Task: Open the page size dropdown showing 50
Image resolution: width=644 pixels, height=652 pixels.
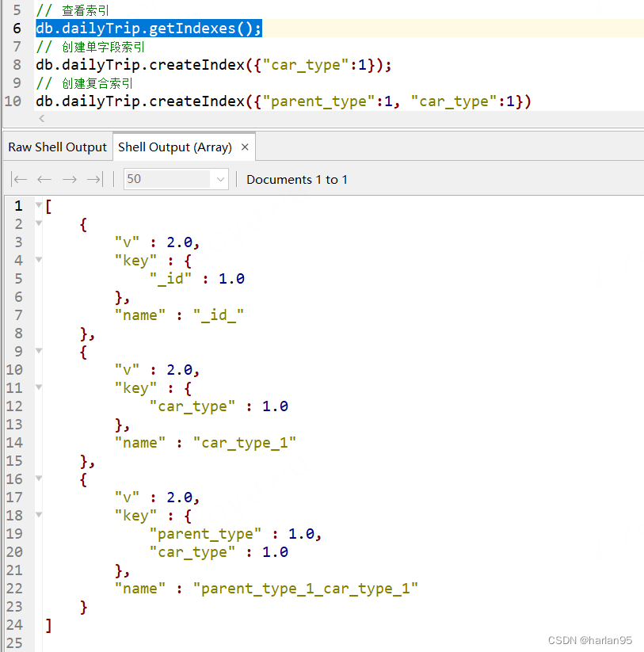Action: 176,179
